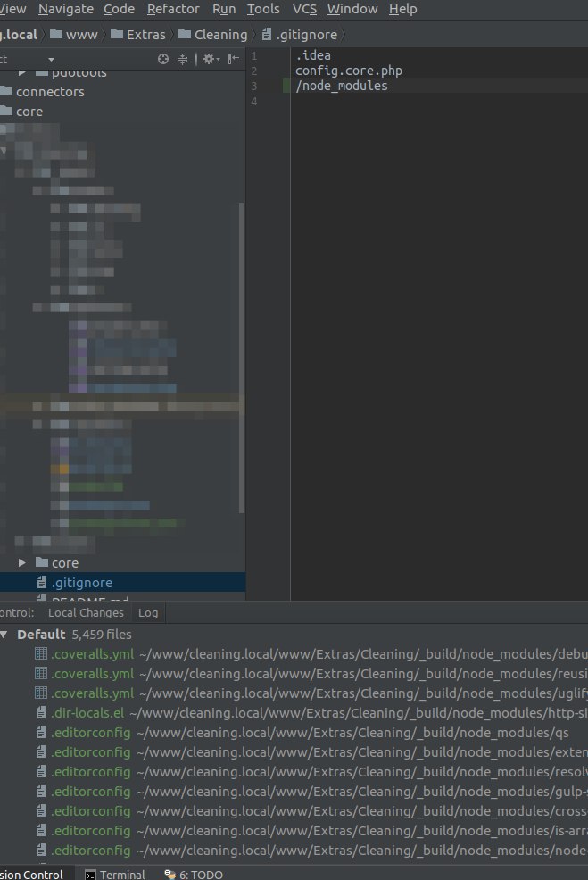Expand the core folder above .gitignore
Viewport: 588px width, 880px height.
(x=22, y=562)
